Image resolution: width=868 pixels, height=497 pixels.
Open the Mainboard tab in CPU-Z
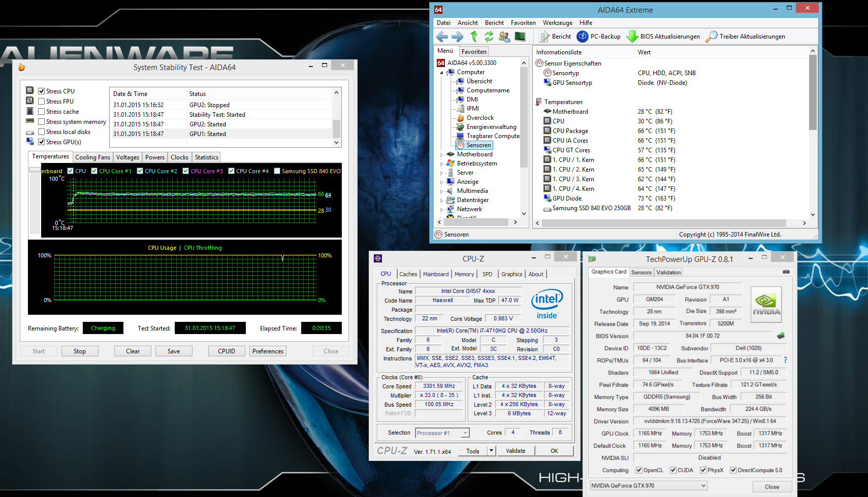coord(436,274)
